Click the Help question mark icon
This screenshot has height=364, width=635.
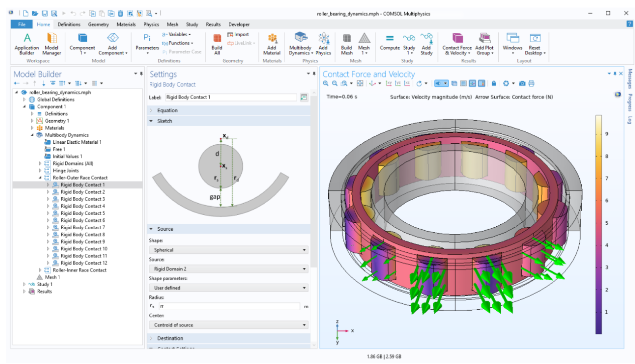[629, 24]
